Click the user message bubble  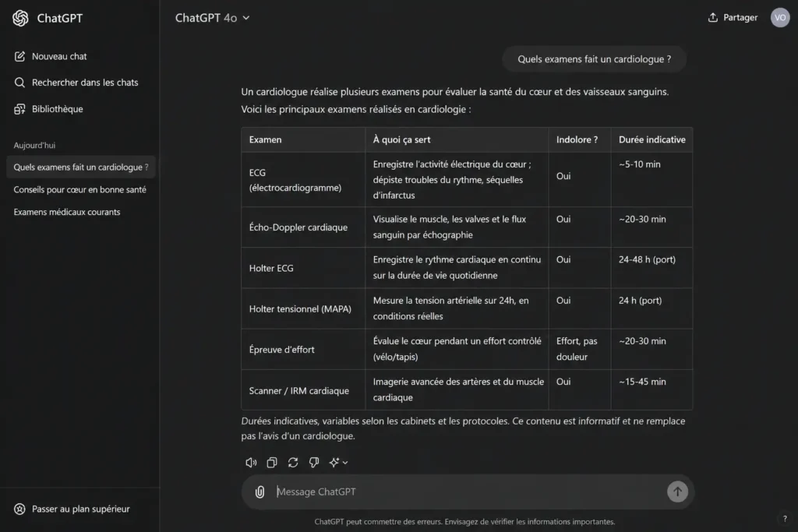(x=594, y=59)
